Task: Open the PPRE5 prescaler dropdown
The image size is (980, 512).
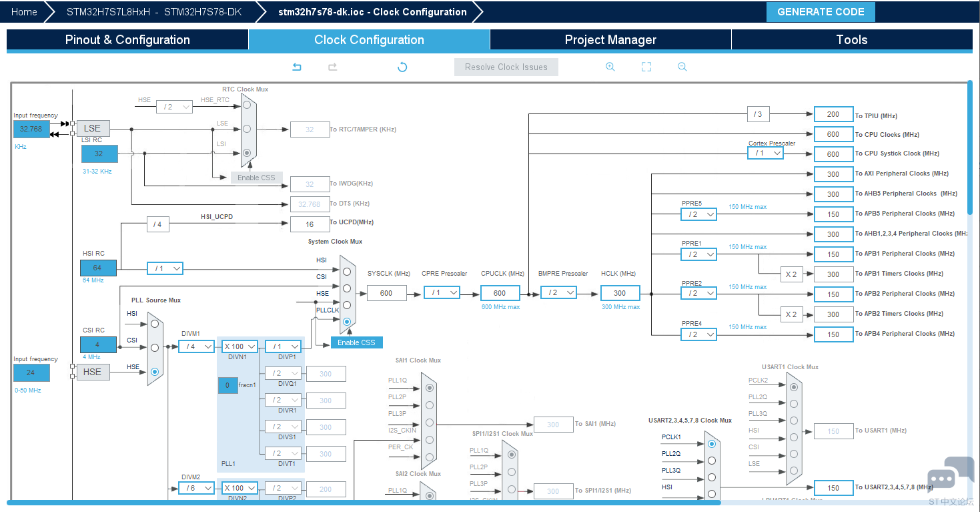Action: (x=698, y=214)
